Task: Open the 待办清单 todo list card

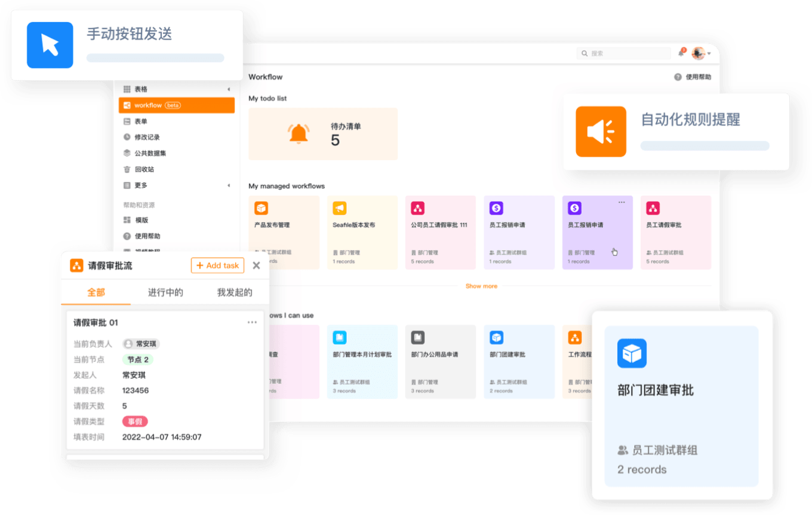Action: pos(323,134)
